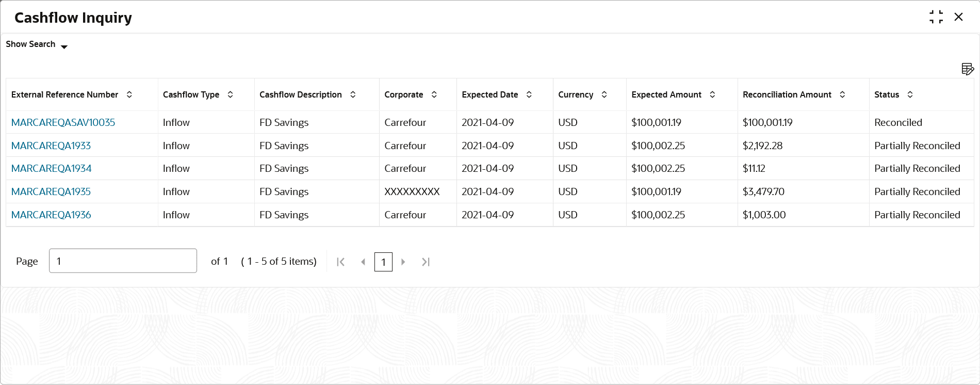Image resolution: width=980 pixels, height=385 pixels.
Task: Sort by Reconciliation Amount column
Action: [842, 94]
